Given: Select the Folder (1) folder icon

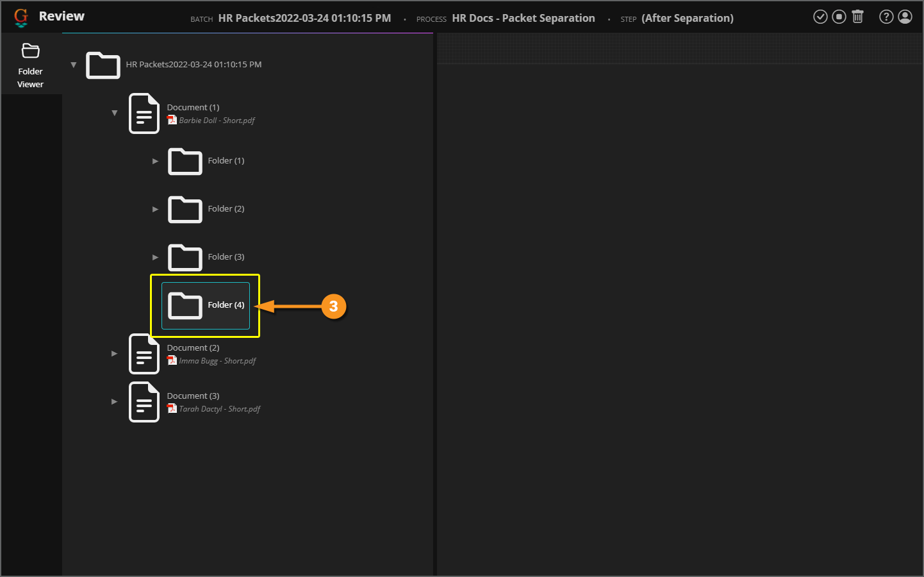Looking at the screenshot, I should (x=185, y=161).
